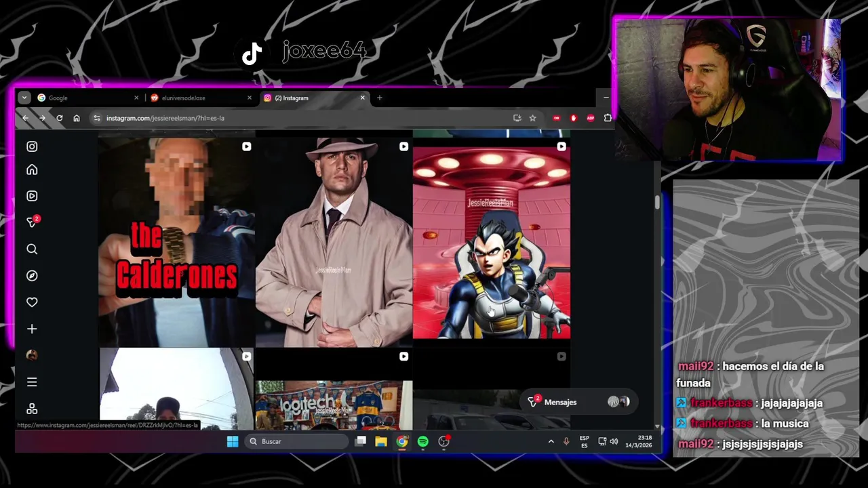Open direct messages icon with badge 2
The image size is (868, 488).
pyautogui.click(x=32, y=222)
